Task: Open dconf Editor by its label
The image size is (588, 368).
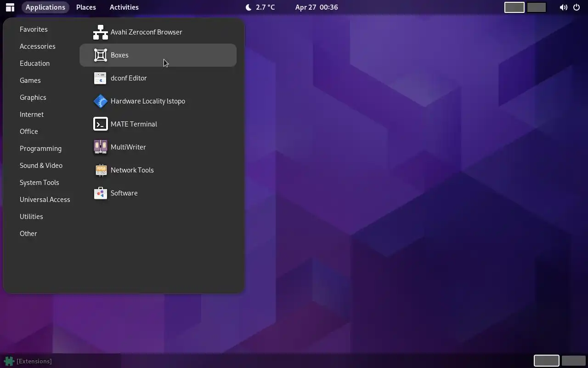Action: (x=129, y=78)
